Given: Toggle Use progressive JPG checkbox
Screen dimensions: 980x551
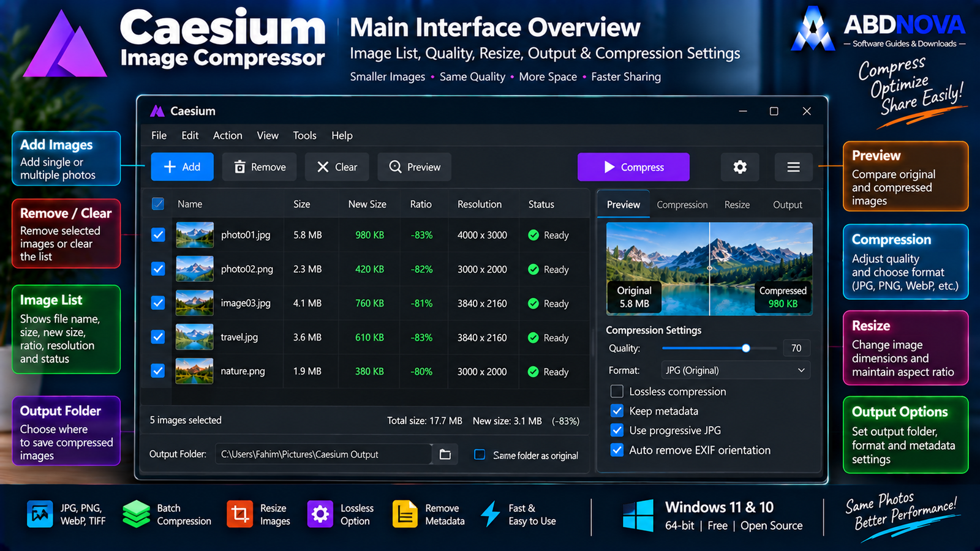Looking at the screenshot, I should click(617, 430).
